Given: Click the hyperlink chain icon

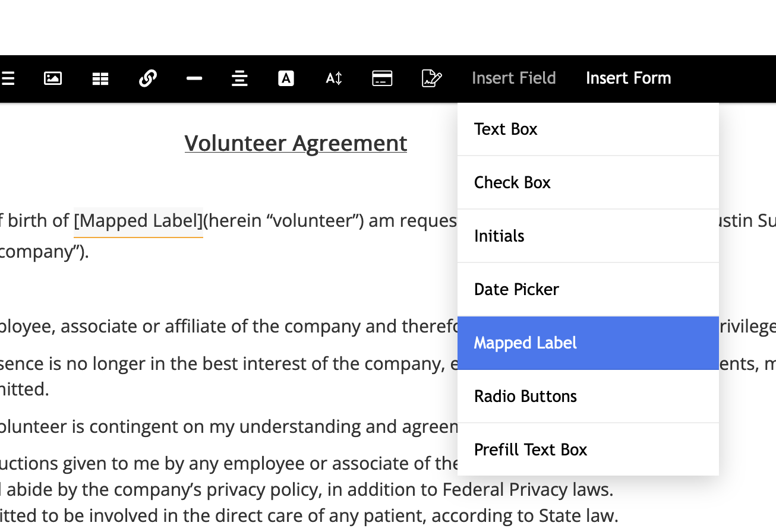Looking at the screenshot, I should pyautogui.click(x=147, y=78).
